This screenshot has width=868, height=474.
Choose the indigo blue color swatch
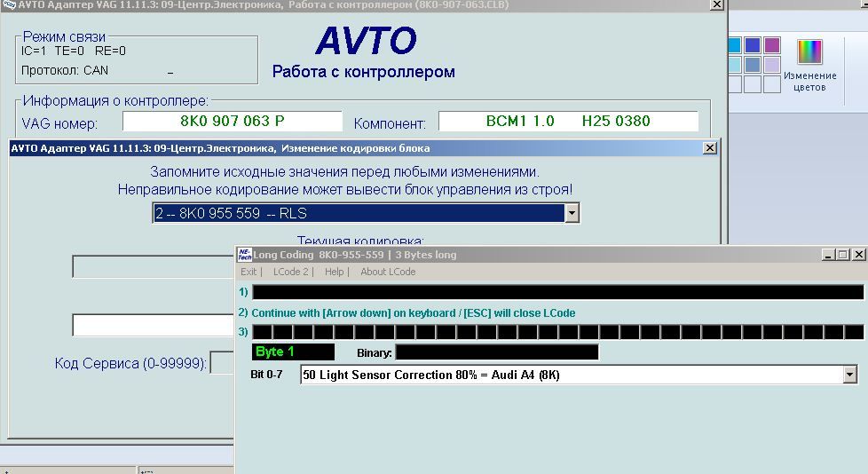(x=753, y=45)
